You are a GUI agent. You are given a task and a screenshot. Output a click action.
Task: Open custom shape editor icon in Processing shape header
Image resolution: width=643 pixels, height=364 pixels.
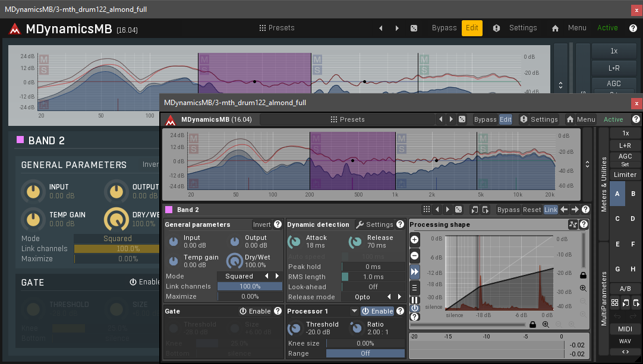(x=573, y=224)
